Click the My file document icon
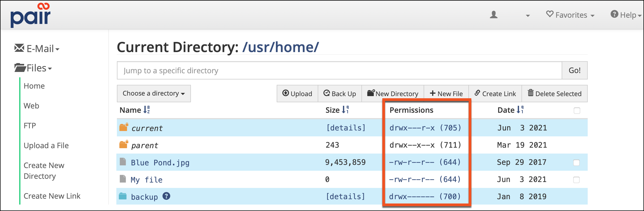The width and height of the screenshot is (644, 211). [123, 179]
